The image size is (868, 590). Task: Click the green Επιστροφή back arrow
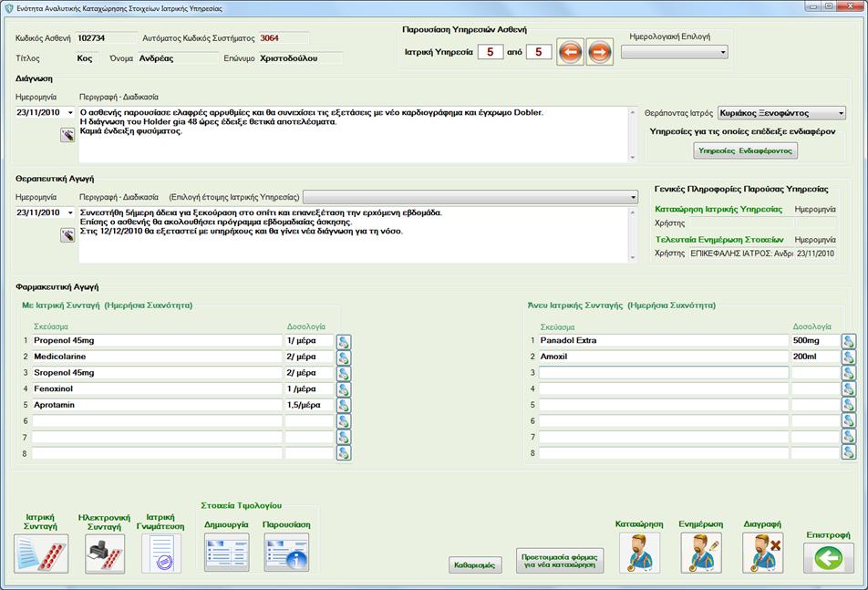tap(828, 557)
